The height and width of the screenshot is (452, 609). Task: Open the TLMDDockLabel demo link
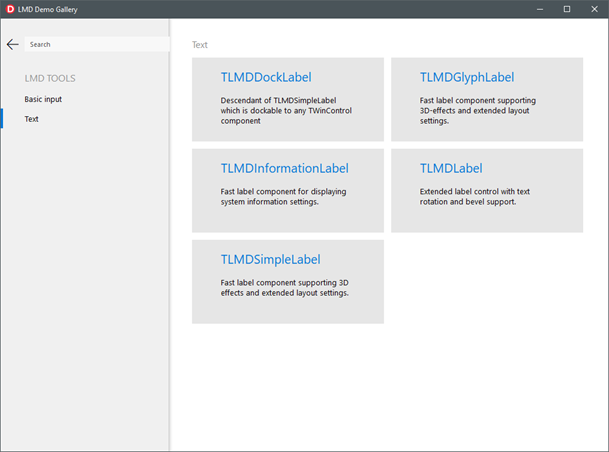click(266, 77)
